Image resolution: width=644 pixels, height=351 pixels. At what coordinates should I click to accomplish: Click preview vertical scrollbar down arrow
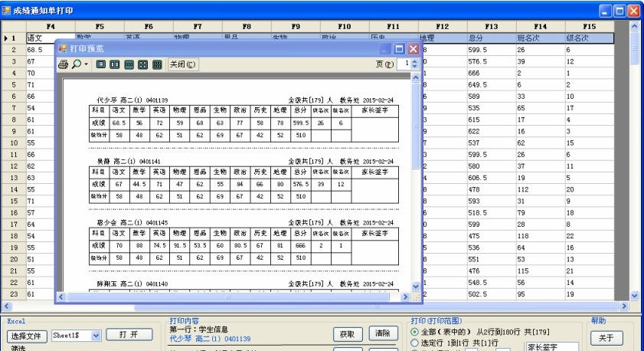click(416, 287)
